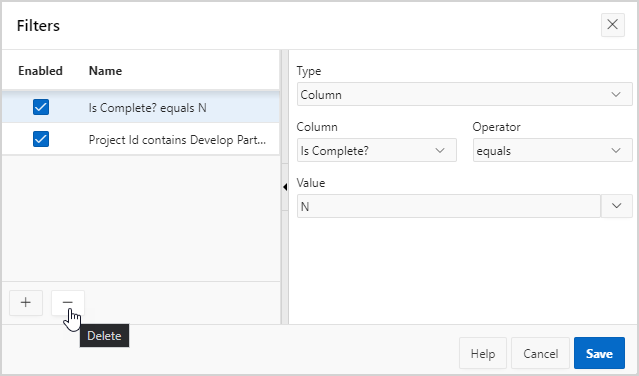This screenshot has height=376, width=639.
Task: Save the filter settings
Action: (599, 353)
